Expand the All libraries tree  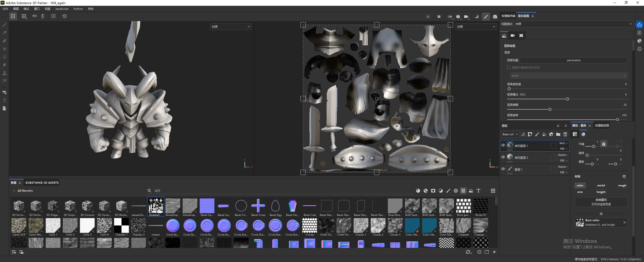tap(14, 191)
